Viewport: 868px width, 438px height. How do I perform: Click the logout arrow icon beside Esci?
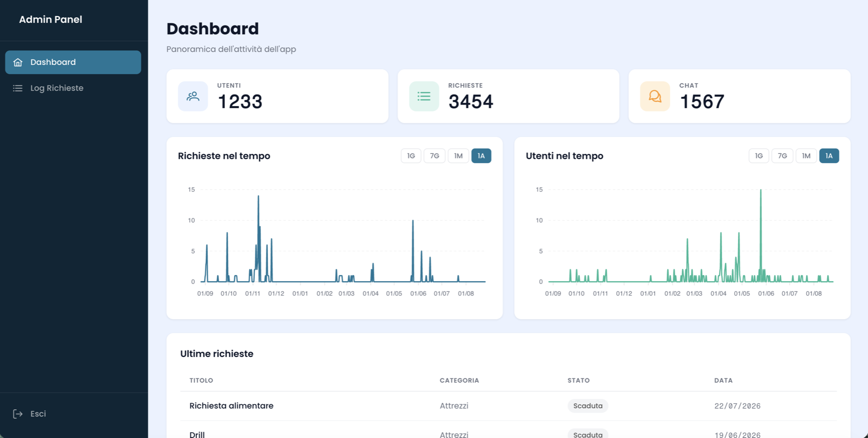pos(18,414)
